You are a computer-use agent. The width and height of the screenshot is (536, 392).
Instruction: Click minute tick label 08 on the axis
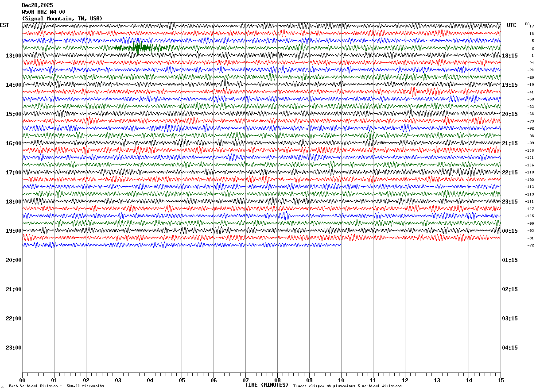(277, 380)
